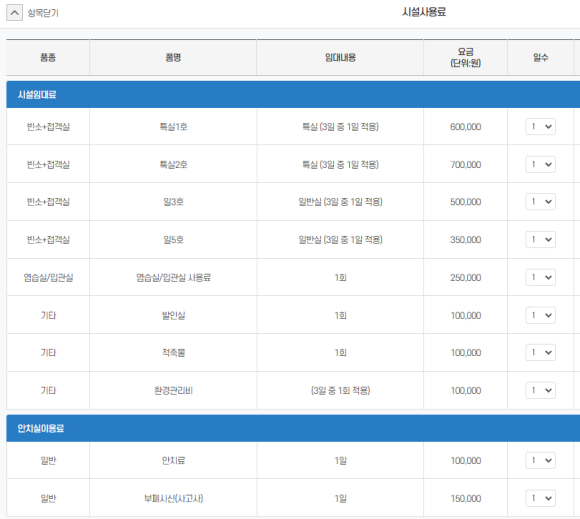Screen dimensions: 580x519
Task: Select the 환경관리비 cell
Action: click(x=173, y=391)
